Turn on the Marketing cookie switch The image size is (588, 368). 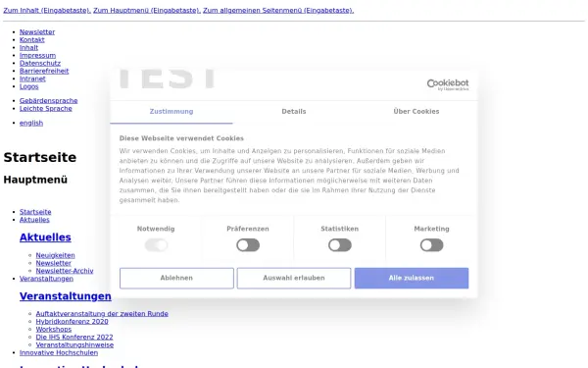tap(431, 245)
